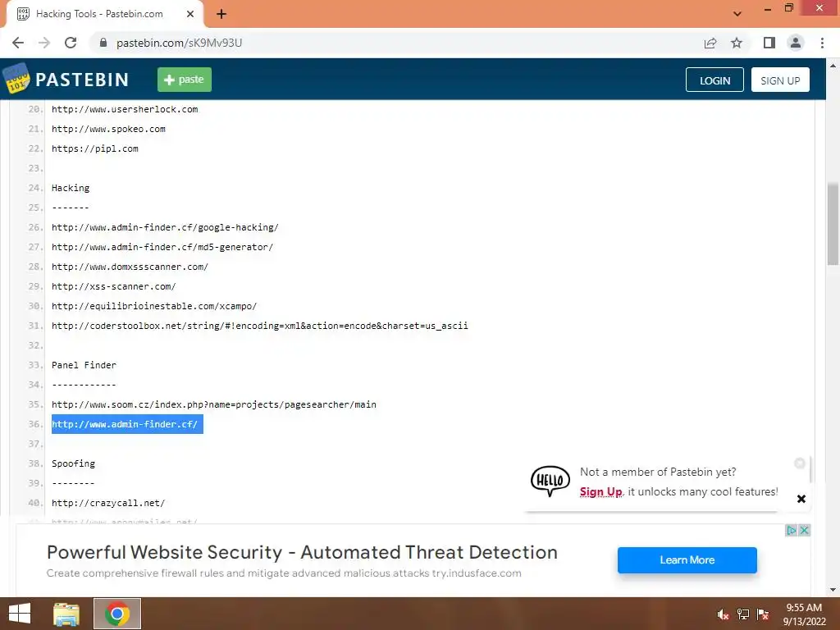Dismiss the Pastebin member popup
This screenshot has height=630, width=840.
tap(801, 499)
